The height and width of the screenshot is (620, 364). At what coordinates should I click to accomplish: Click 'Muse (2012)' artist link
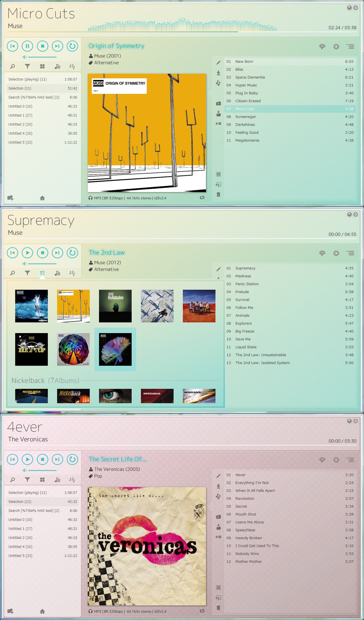(x=107, y=262)
